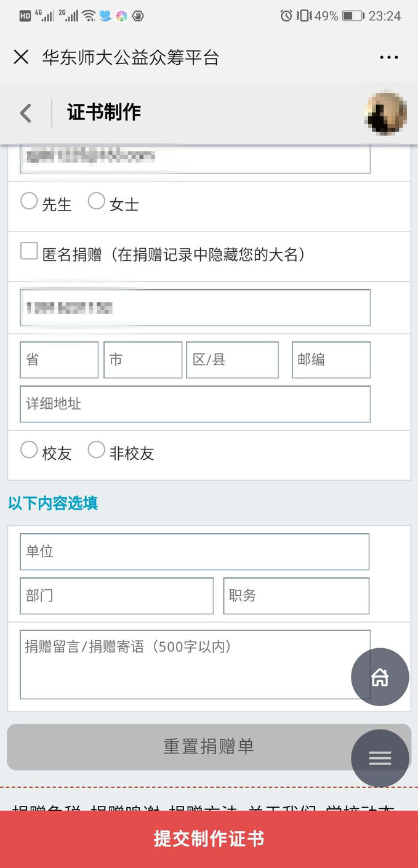This screenshot has height=868, width=418.
Task: Choose the 校友 alumni option
Action: point(29,450)
